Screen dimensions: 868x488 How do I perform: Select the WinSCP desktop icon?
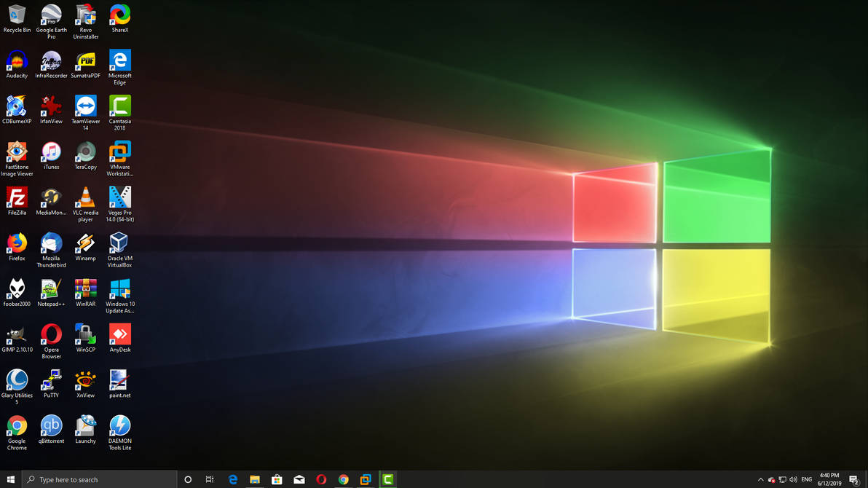tap(86, 339)
